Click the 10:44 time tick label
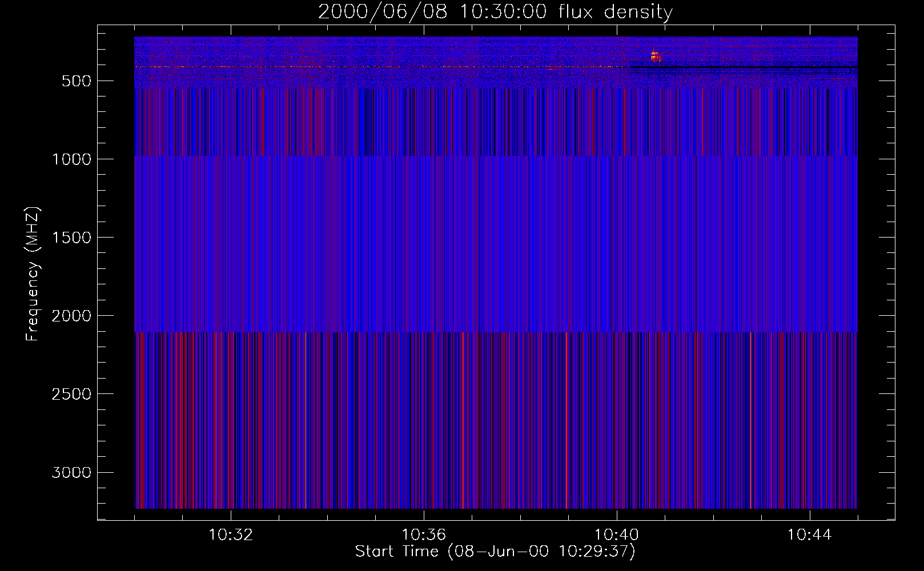Image resolution: width=924 pixels, height=571 pixels. (x=810, y=535)
